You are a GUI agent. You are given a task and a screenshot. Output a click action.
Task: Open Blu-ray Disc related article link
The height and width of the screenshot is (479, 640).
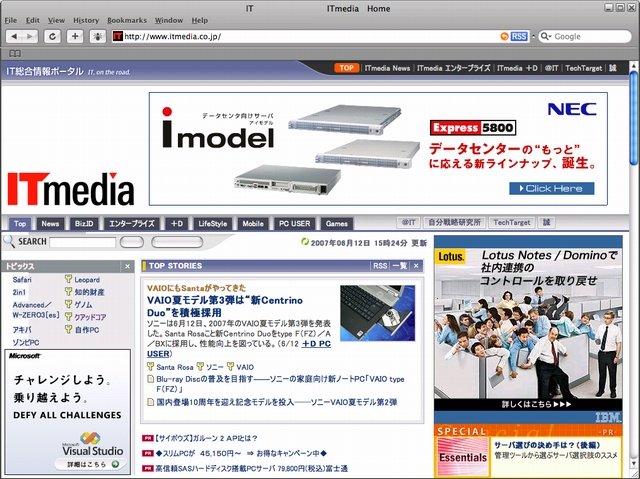[280, 384]
